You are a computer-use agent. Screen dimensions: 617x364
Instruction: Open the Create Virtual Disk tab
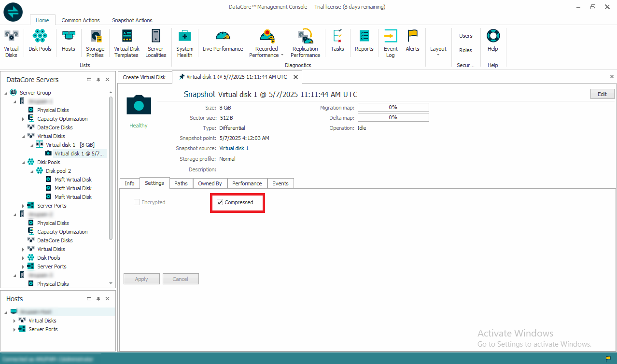click(x=144, y=77)
